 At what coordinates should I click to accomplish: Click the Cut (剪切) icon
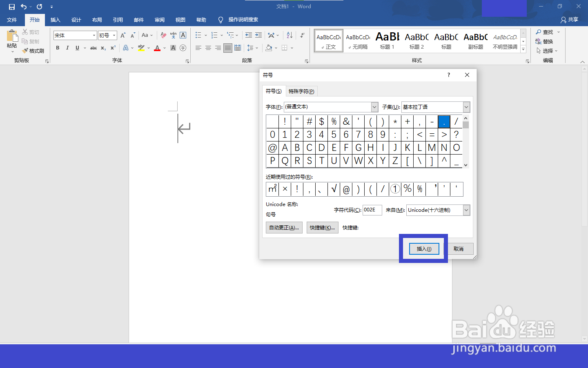(25, 32)
